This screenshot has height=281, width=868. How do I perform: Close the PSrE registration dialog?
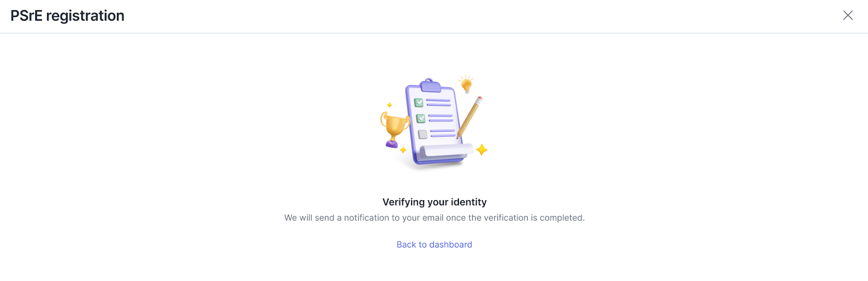[847, 15]
